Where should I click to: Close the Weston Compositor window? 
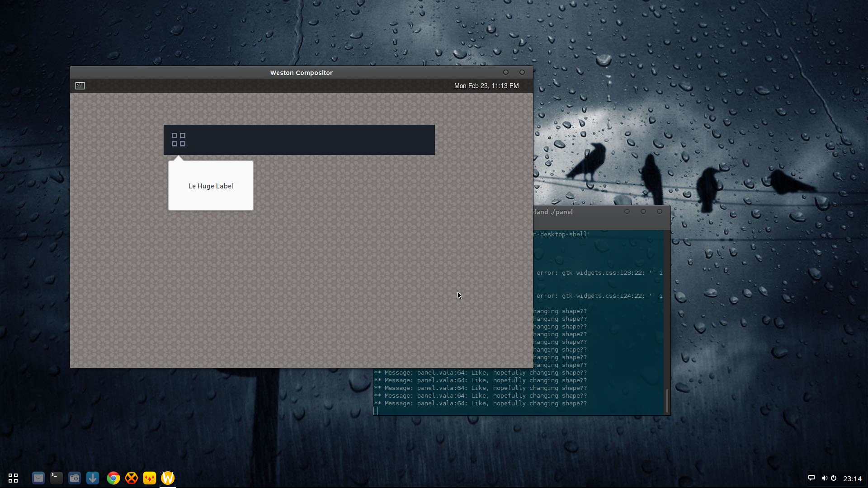tap(522, 72)
